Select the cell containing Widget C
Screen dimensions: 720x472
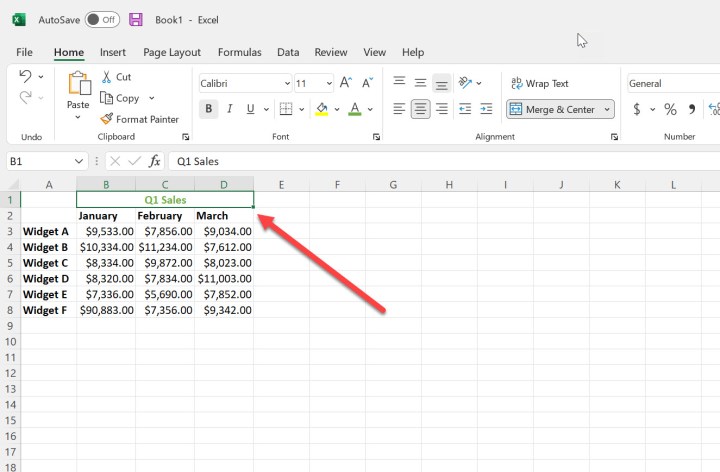(x=47, y=263)
